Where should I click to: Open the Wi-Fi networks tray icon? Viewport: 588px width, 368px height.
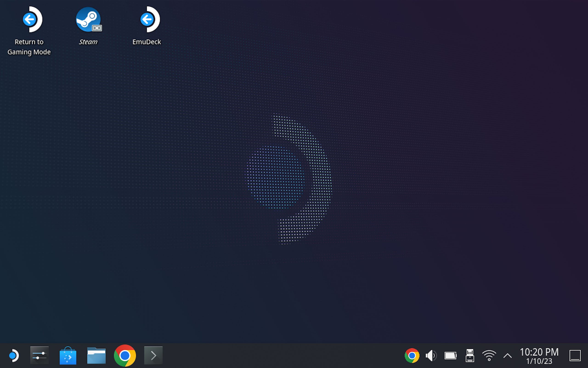[x=489, y=356]
